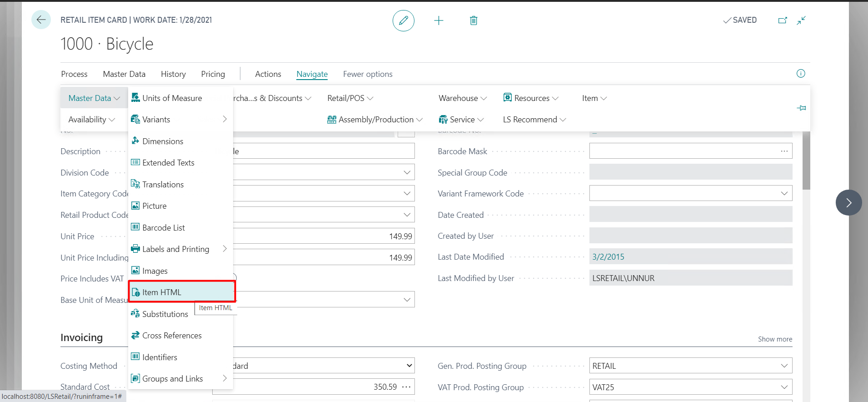Click the plus icon for new item
Image resolution: width=868 pixels, height=402 pixels.
click(x=439, y=20)
